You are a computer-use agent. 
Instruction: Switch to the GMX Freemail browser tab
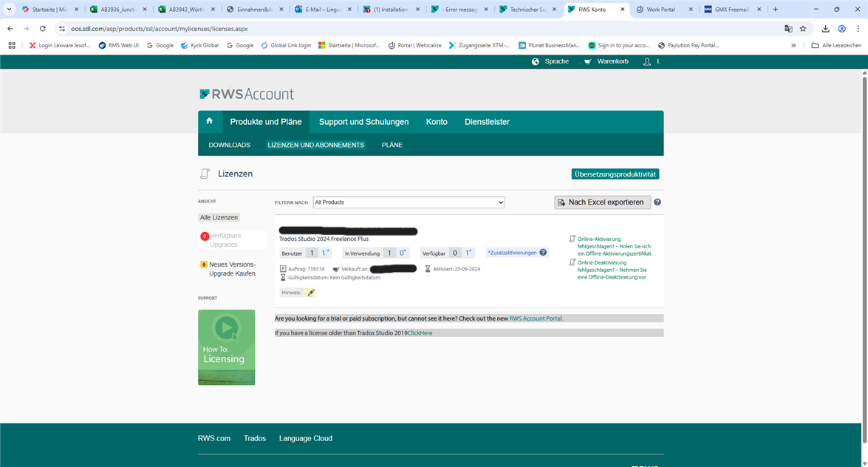[729, 10]
